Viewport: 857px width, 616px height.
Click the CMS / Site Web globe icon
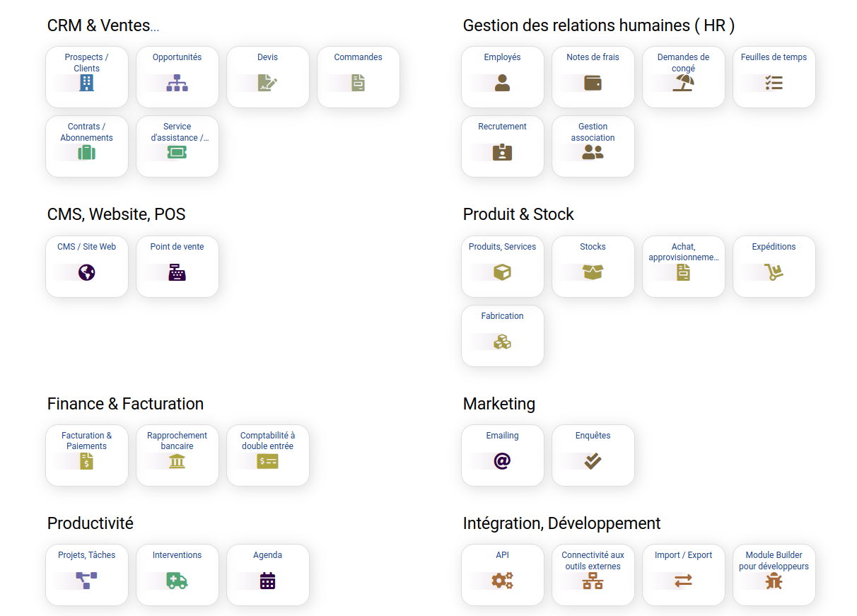[x=86, y=272]
